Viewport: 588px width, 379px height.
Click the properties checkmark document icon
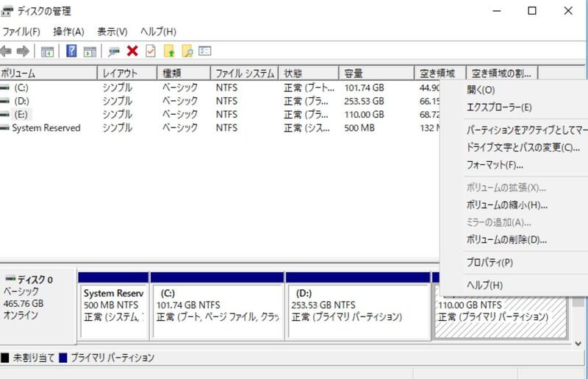point(151,51)
